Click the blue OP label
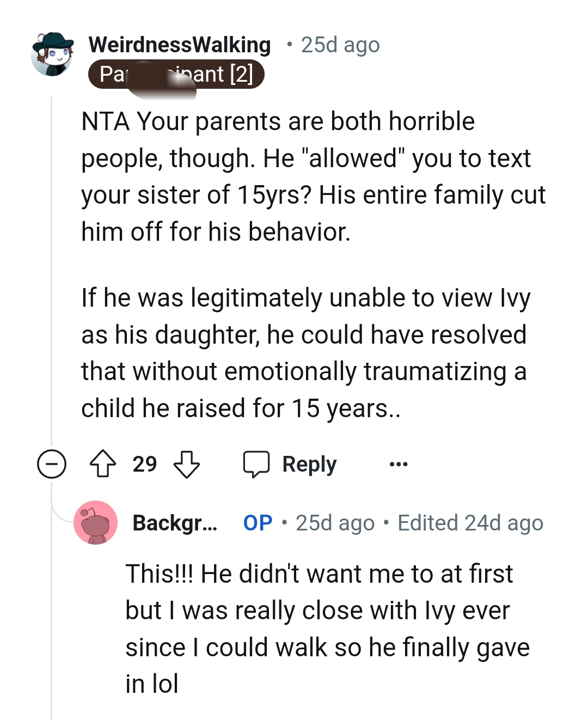The image size is (588, 720). (258, 523)
